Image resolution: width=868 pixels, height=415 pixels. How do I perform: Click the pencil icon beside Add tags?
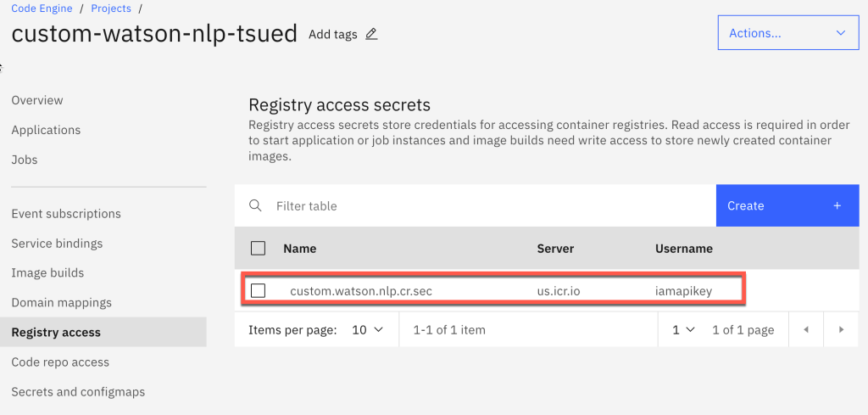[371, 35]
